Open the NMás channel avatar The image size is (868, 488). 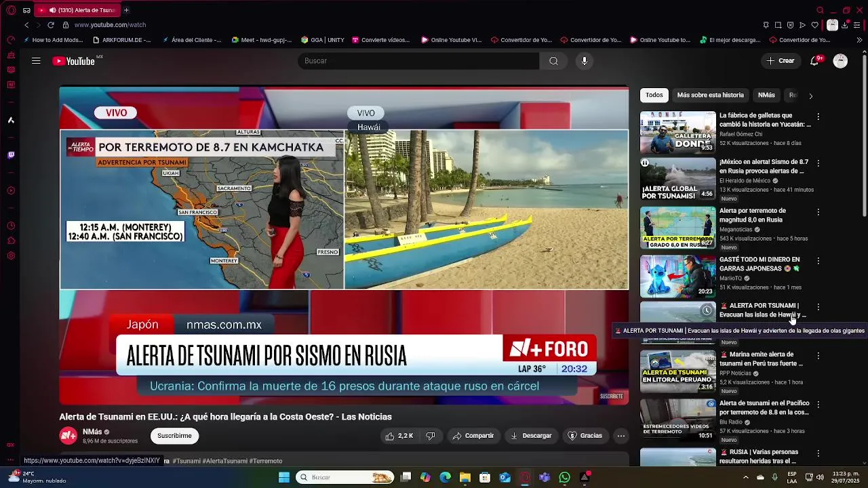click(68, 436)
